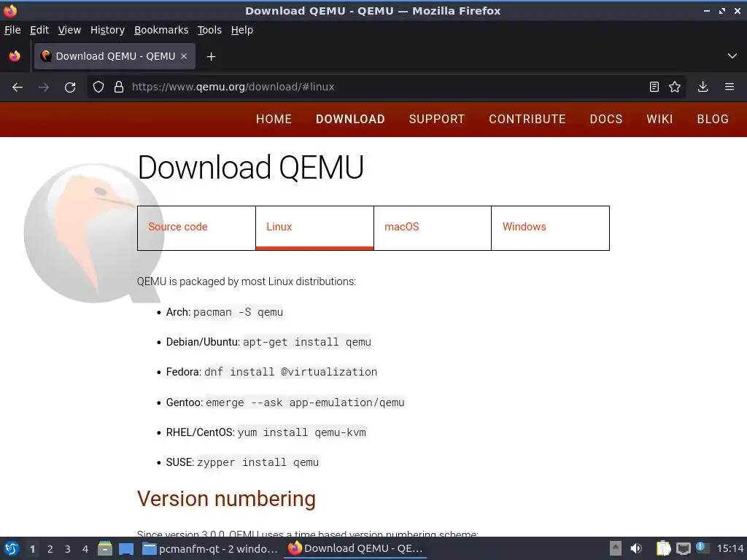
Task: Click the 'zypper install qemu' command
Action: coord(258,462)
